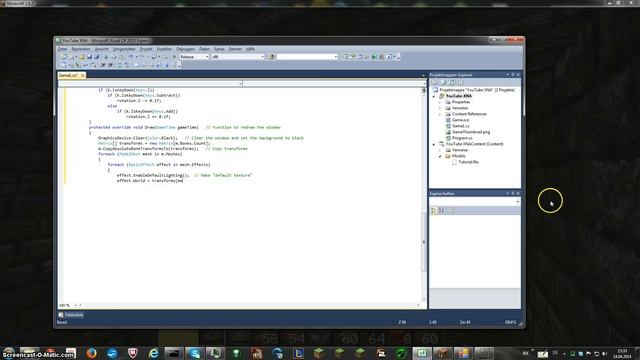Collapse the YouTube XNAContent project node
This screenshot has height=360, width=640.
coord(434,144)
